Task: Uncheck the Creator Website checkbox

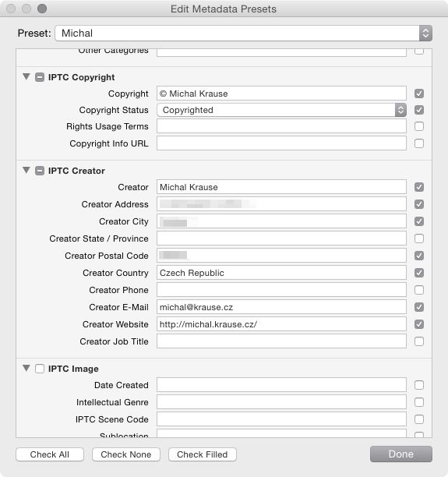Action: pyautogui.click(x=419, y=324)
